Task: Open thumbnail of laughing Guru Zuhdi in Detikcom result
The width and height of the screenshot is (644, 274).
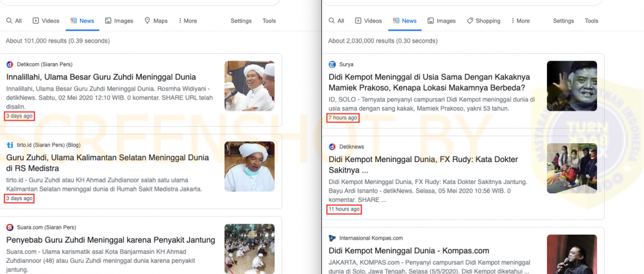Action: pyautogui.click(x=249, y=86)
